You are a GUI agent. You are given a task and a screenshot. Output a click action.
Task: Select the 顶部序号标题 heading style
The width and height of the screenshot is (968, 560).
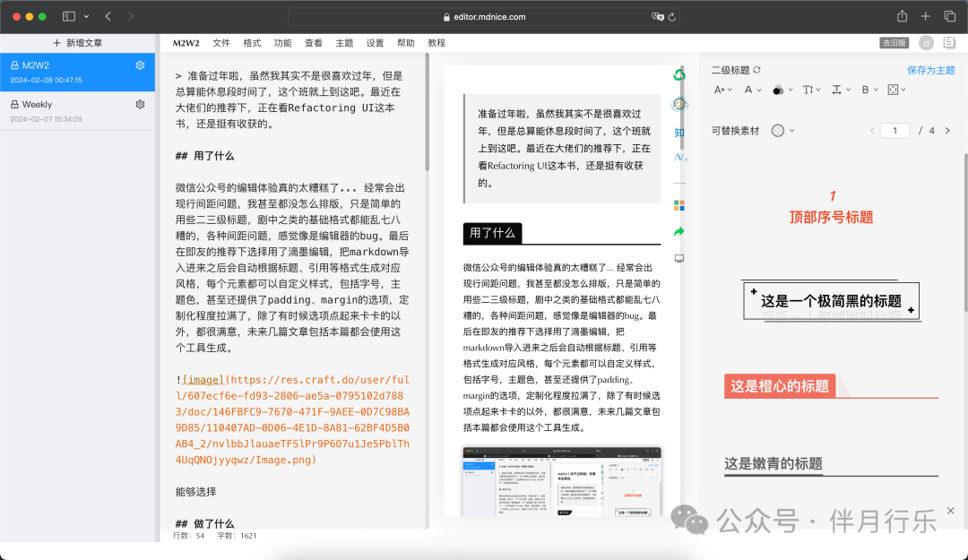click(x=831, y=208)
